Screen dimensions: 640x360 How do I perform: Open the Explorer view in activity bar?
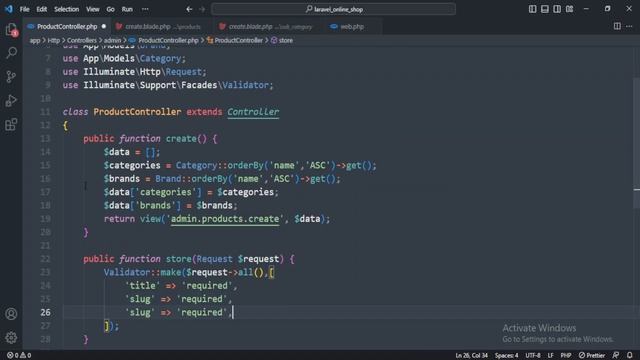[x=11, y=29]
